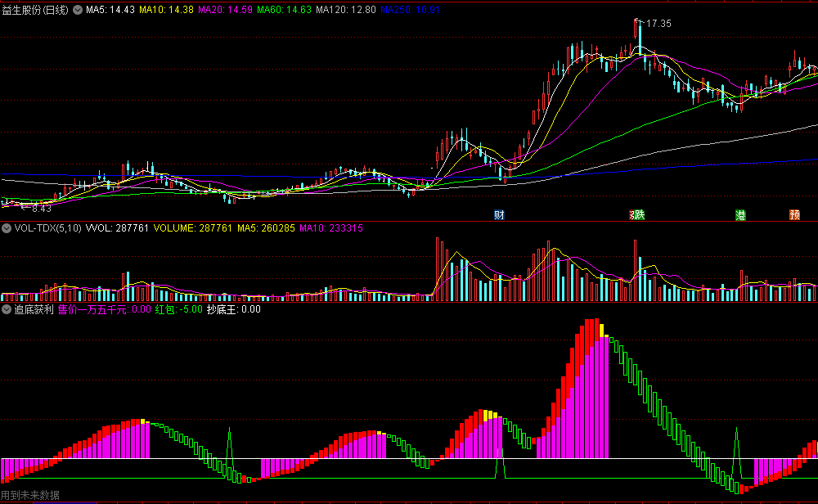Click the 8.43 low price marker
The width and height of the screenshot is (818, 504).
(x=41, y=209)
